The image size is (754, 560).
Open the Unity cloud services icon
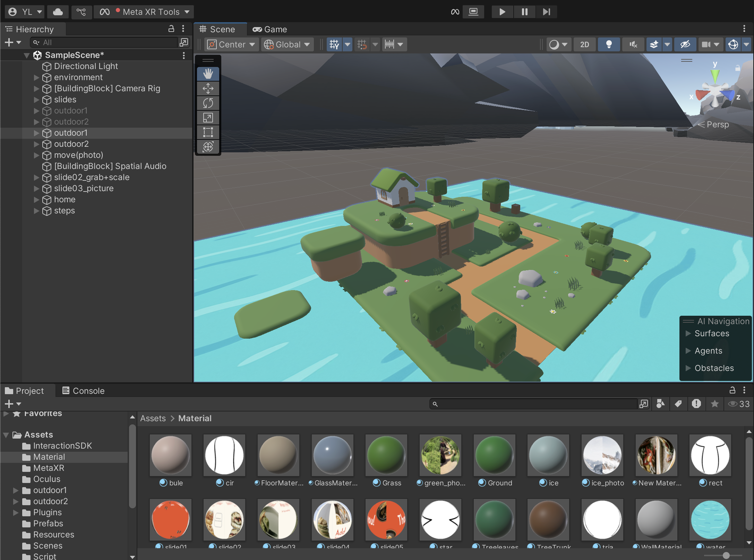[58, 12]
